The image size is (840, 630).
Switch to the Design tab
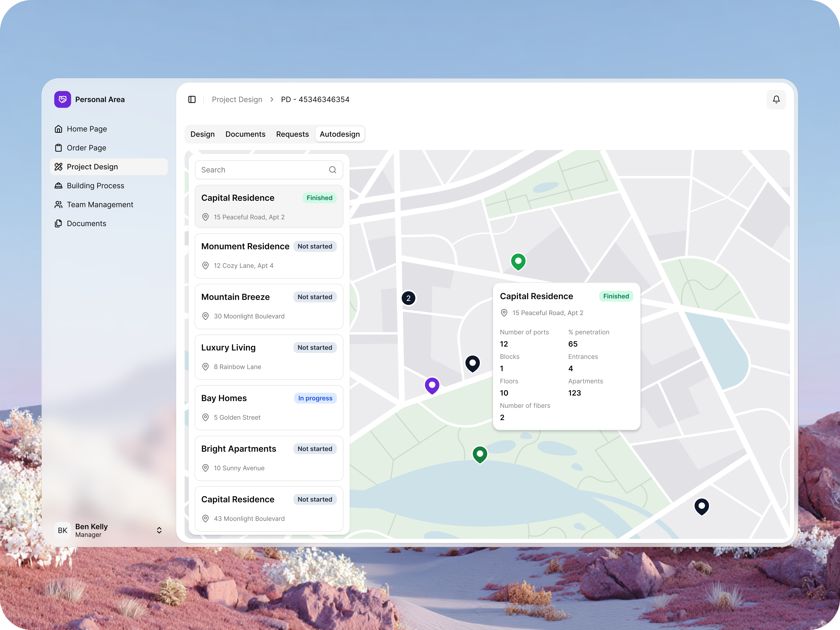202,134
